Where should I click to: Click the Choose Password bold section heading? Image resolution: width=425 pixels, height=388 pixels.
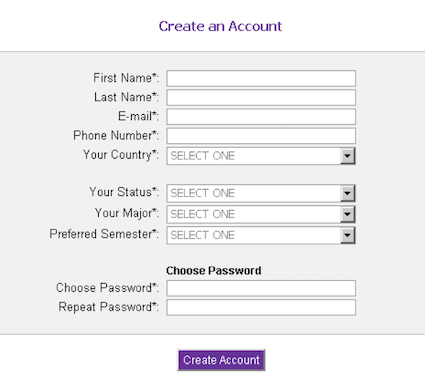pos(214,271)
